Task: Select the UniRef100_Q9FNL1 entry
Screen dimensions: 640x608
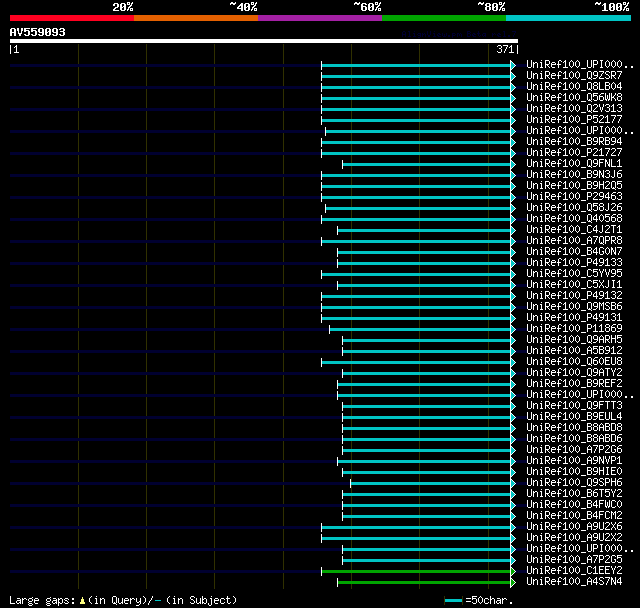Action: 574,164
